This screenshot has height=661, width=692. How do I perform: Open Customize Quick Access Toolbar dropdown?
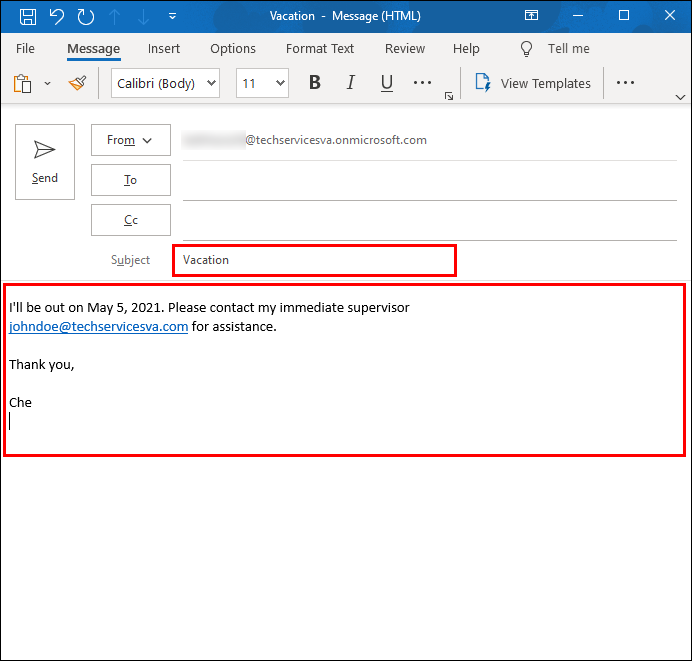click(173, 16)
